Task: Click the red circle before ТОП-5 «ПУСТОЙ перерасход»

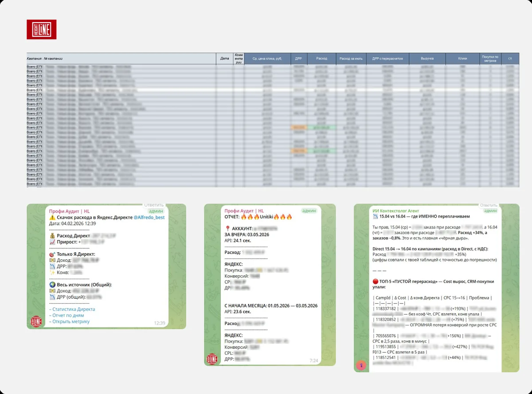Action: coord(376,282)
